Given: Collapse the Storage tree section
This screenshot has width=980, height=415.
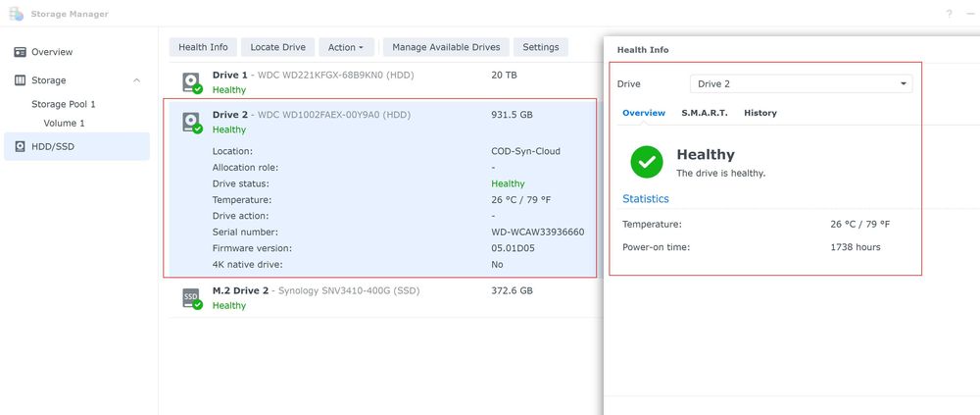Looking at the screenshot, I should pyautogui.click(x=136, y=80).
